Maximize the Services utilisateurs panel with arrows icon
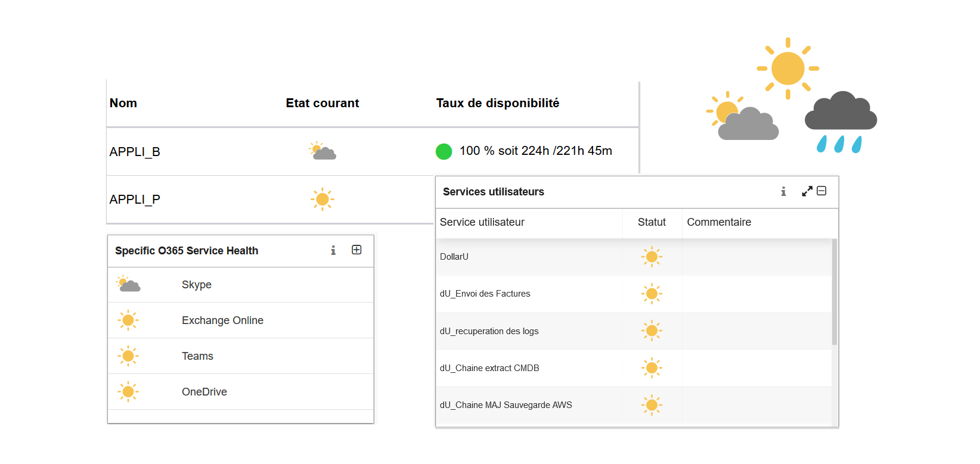This screenshot has width=980, height=464. [807, 191]
